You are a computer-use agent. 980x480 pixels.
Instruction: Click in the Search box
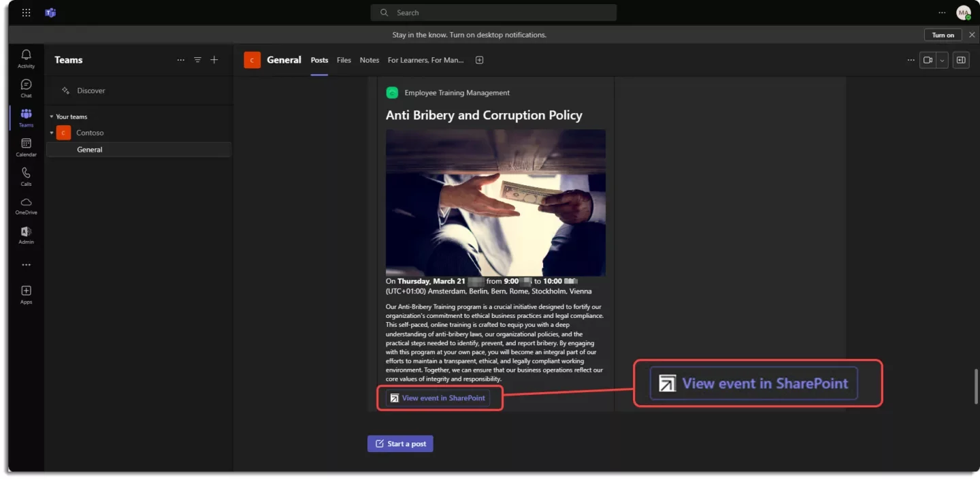[493, 12]
